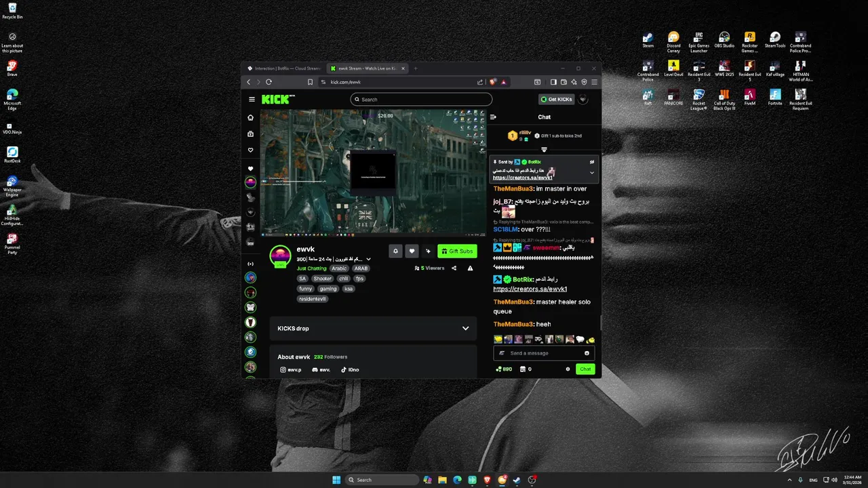Click the green Gift Subs button

(457, 251)
